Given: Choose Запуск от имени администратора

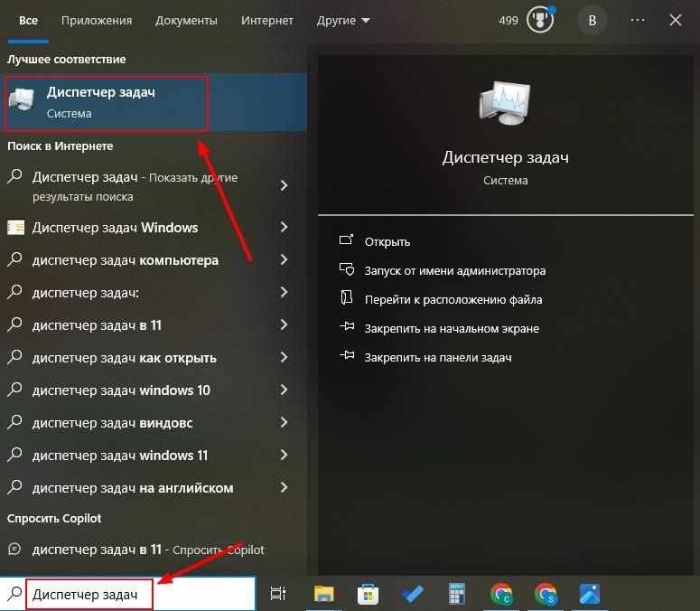Looking at the screenshot, I should click(454, 270).
